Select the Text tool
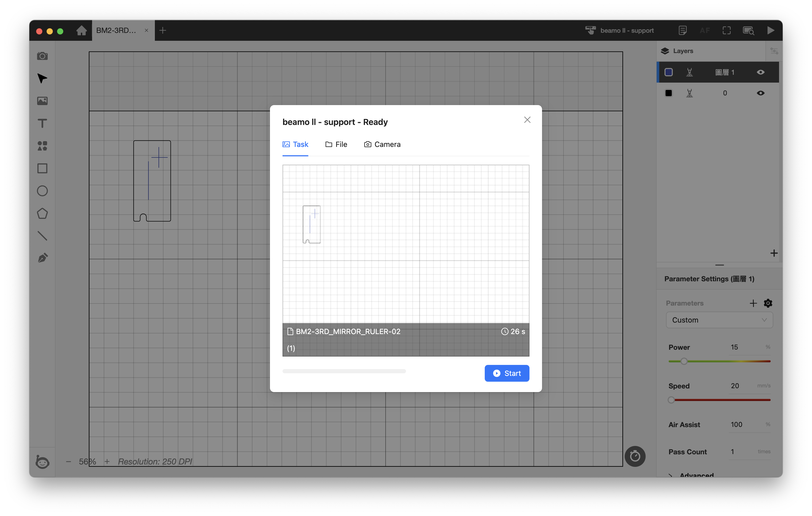This screenshot has width=812, height=516. coord(42,123)
